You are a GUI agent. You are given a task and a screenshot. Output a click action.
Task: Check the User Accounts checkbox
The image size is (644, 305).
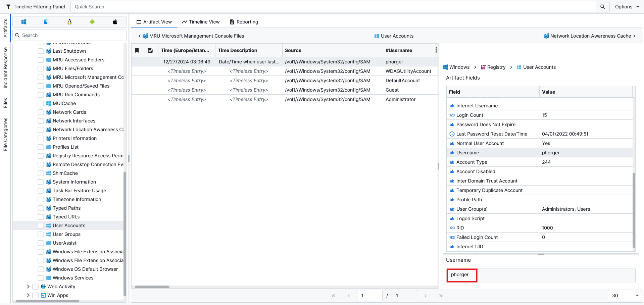(41, 225)
